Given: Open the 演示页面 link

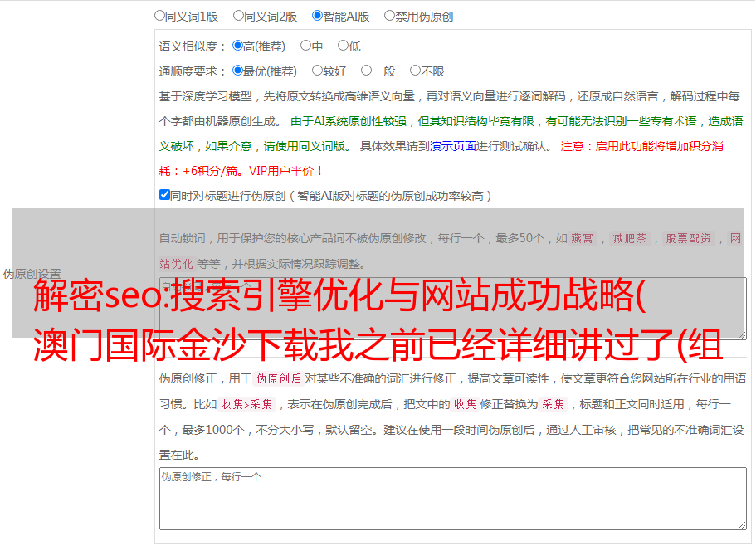Looking at the screenshot, I should [453, 146].
